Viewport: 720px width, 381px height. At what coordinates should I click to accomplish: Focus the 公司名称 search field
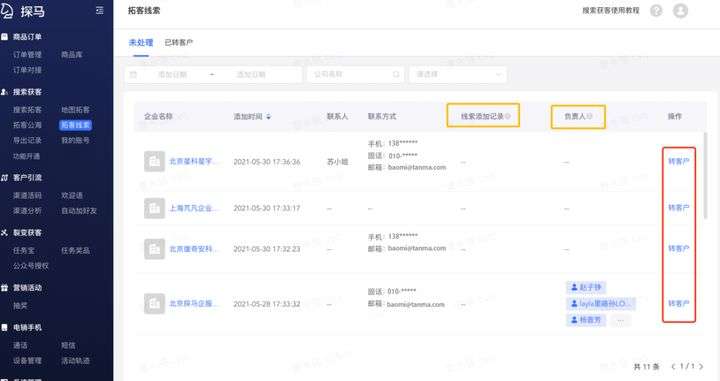point(356,74)
